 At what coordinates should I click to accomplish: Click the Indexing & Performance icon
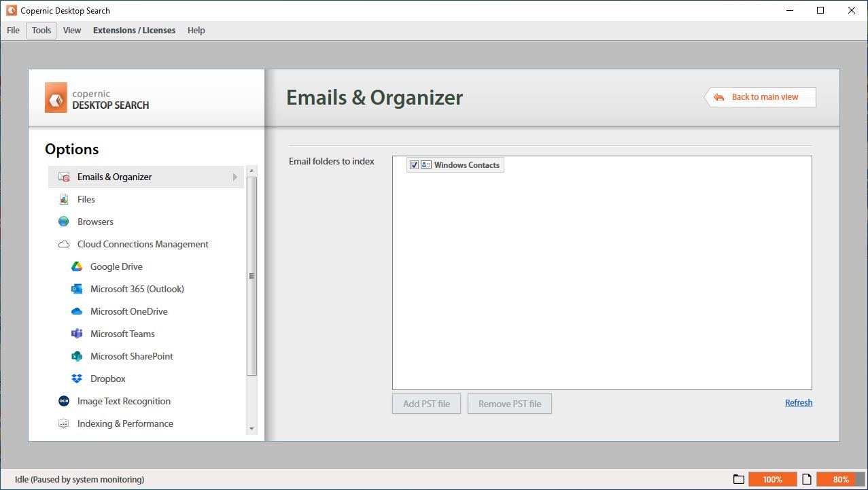coord(64,423)
